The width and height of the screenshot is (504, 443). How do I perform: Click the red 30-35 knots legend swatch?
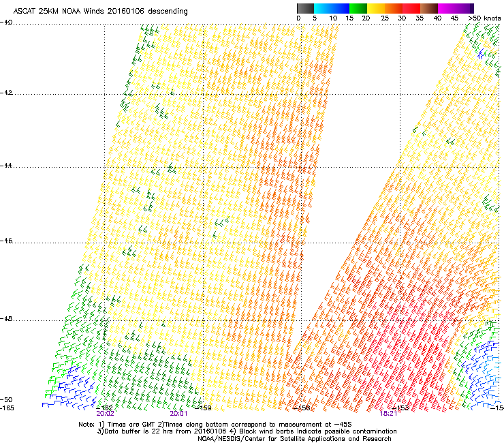click(411, 8)
